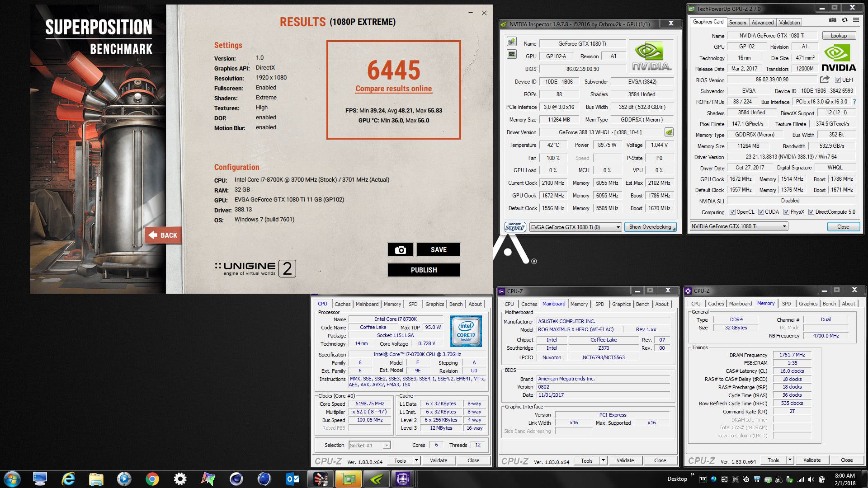Screen dimensions: 868x488
Task: Click GPU-Z refresh icon
Action: tap(844, 20)
